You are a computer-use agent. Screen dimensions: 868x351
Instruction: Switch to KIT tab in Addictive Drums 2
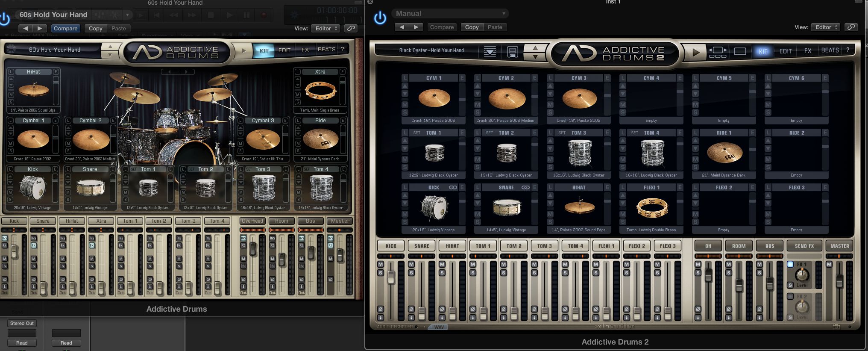[763, 51]
